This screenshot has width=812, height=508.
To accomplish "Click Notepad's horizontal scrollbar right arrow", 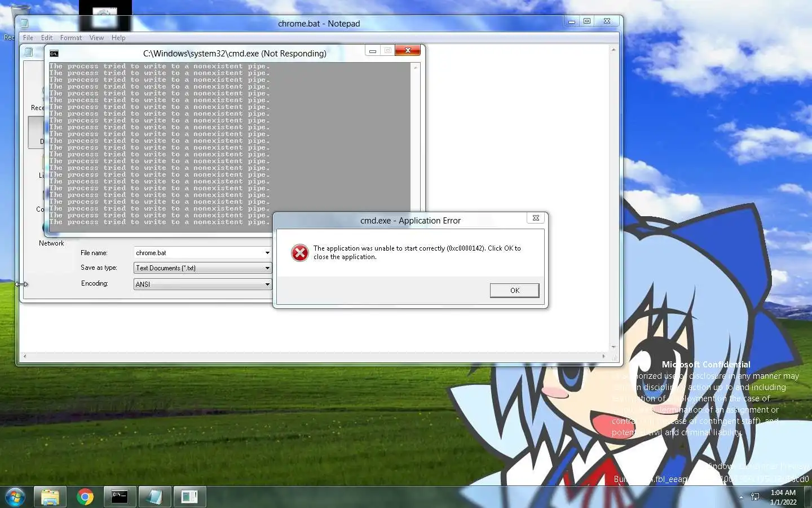I will tap(604, 356).
